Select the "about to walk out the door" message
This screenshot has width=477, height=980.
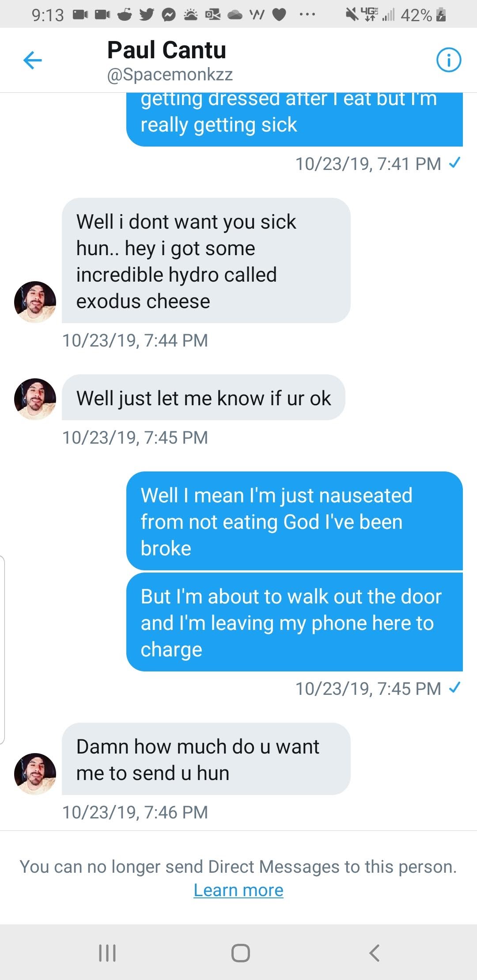click(x=294, y=622)
